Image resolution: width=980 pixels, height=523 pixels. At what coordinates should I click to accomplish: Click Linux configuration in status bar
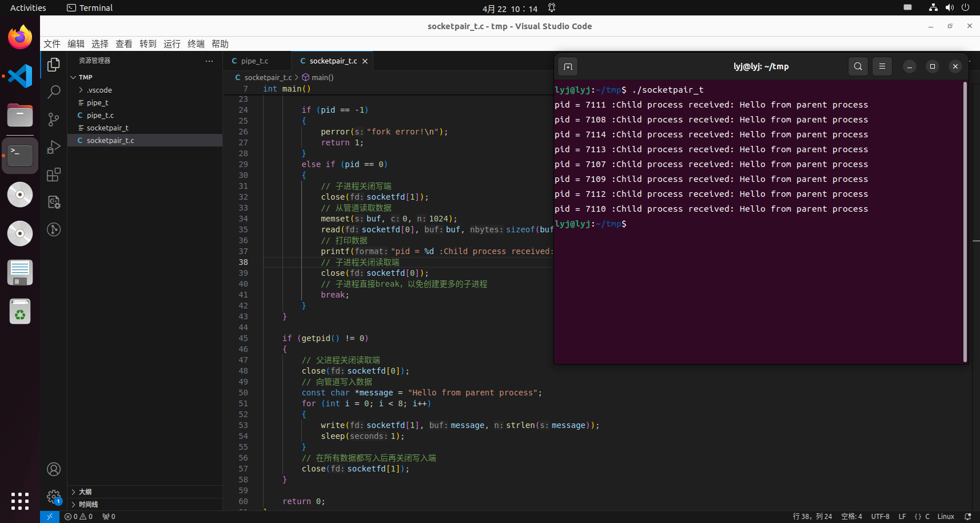pyautogui.click(x=946, y=516)
